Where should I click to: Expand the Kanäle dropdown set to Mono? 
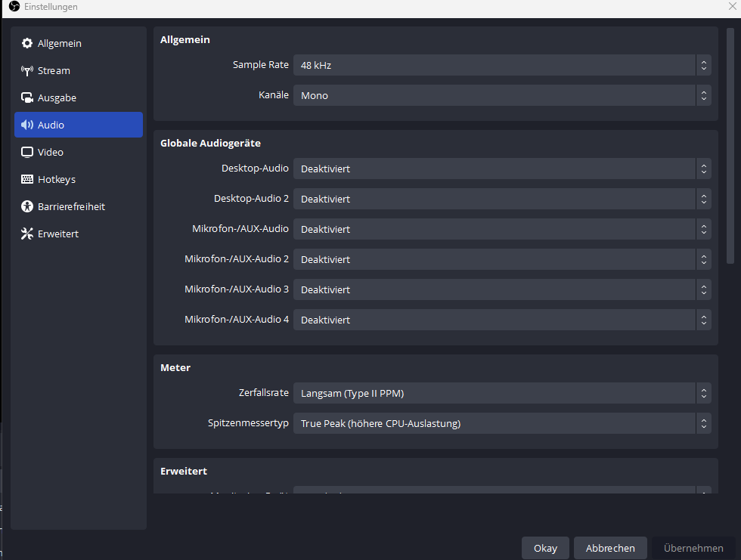[x=501, y=95]
